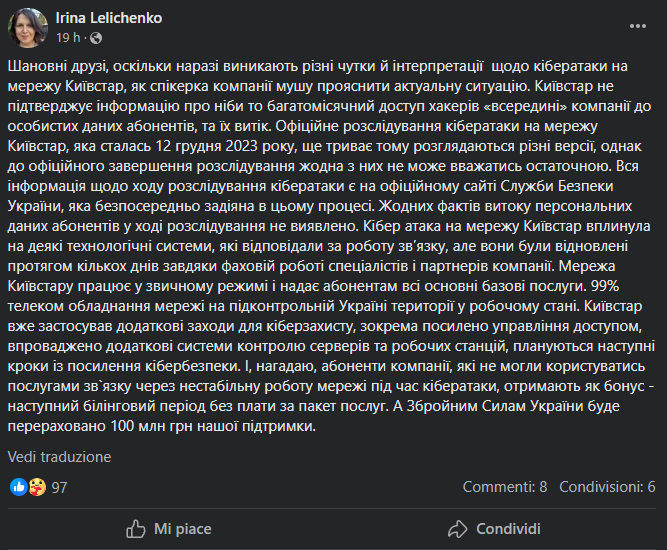Viewport: 667px width, 550px height.
Task: Open Irina Lelichenko's profile picture
Action: pos(27,28)
